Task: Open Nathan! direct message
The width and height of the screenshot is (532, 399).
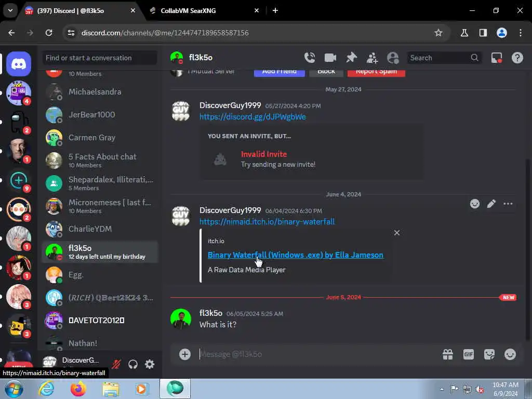Action: pyautogui.click(x=100, y=343)
